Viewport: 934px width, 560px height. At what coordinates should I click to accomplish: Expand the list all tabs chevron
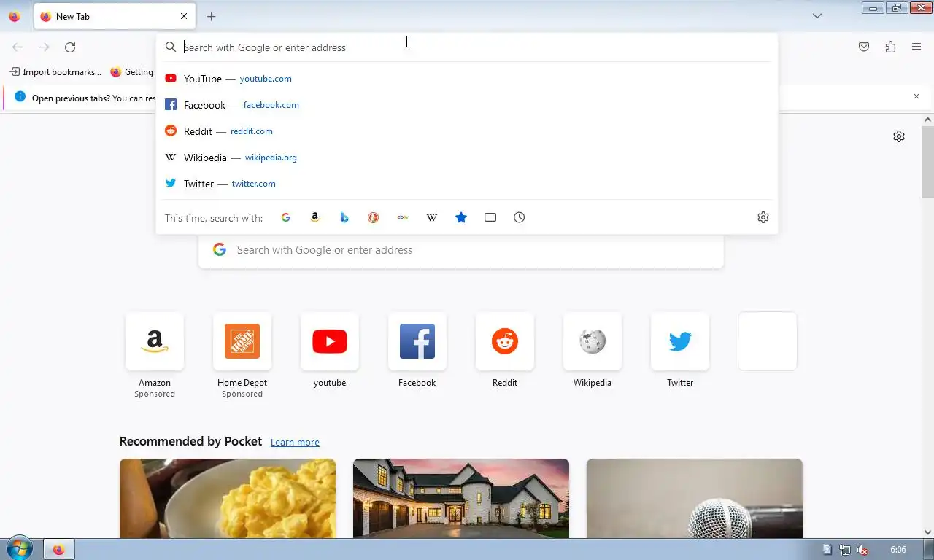click(817, 16)
